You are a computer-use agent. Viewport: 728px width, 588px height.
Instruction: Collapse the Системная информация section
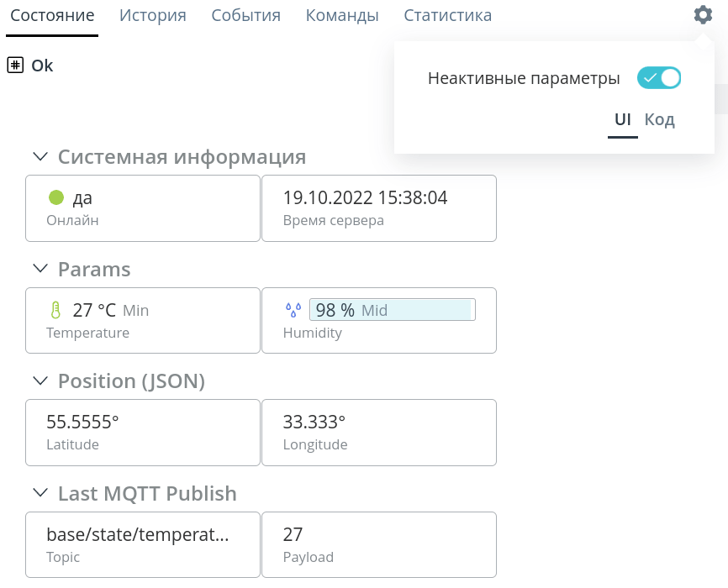coord(41,156)
